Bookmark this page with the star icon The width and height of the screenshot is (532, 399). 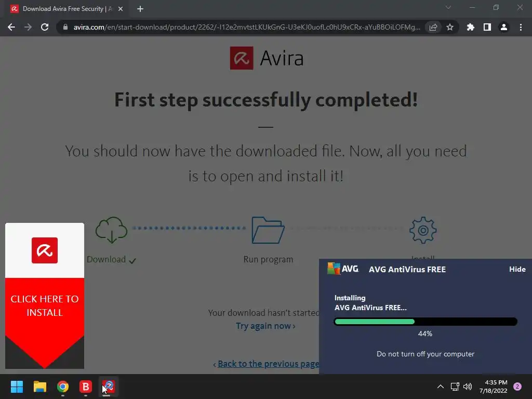click(450, 27)
